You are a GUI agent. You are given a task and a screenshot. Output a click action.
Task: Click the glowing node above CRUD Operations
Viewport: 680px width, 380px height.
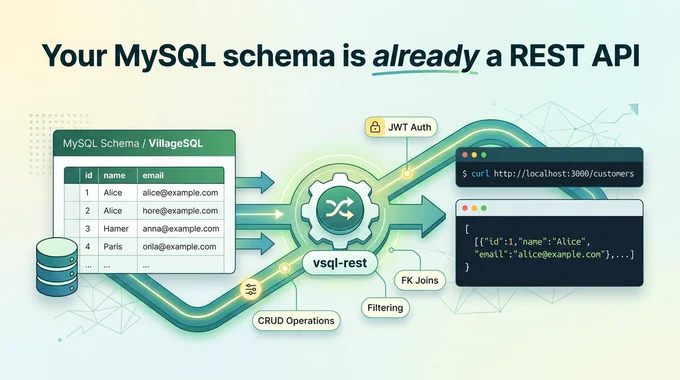tap(284, 269)
